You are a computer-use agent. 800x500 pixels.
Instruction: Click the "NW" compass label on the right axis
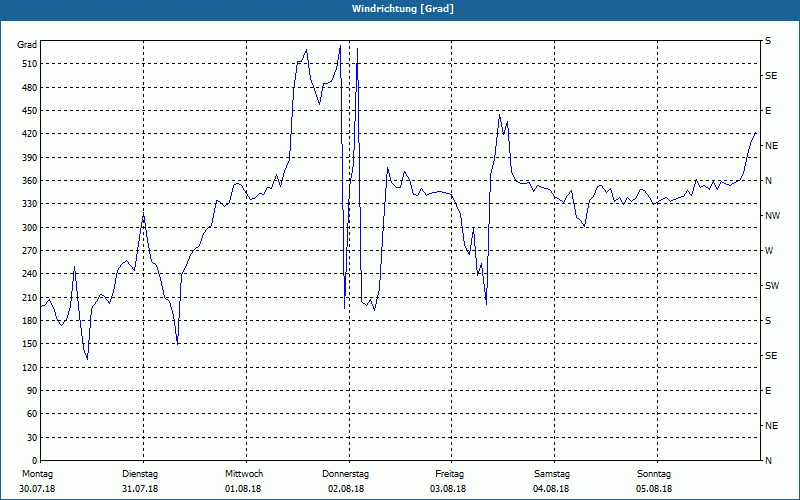772,216
